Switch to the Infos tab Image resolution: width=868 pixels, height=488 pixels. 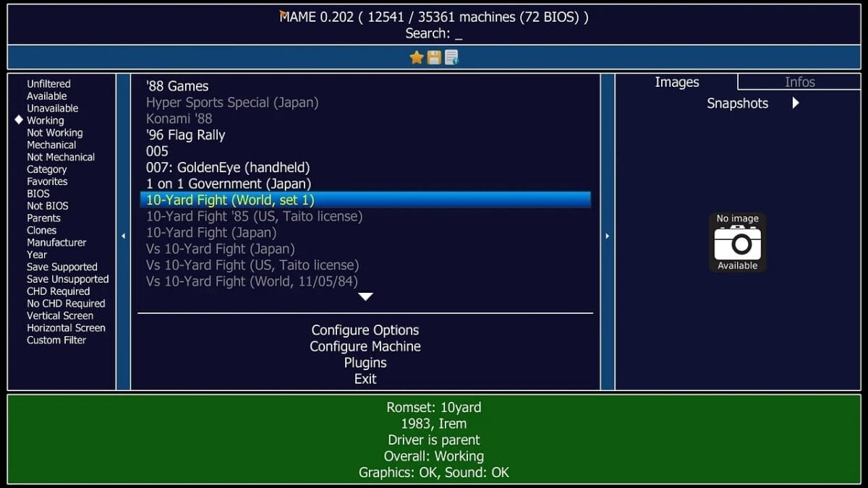click(800, 82)
